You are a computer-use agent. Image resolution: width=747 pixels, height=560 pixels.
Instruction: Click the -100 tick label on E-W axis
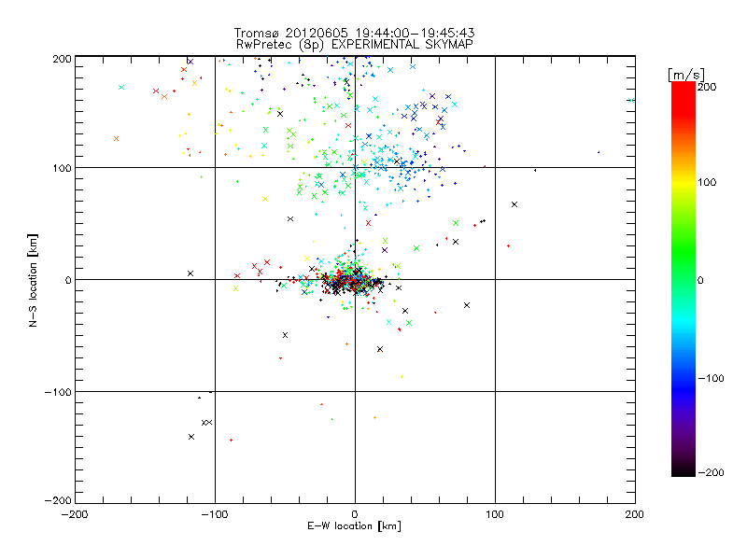(x=215, y=515)
